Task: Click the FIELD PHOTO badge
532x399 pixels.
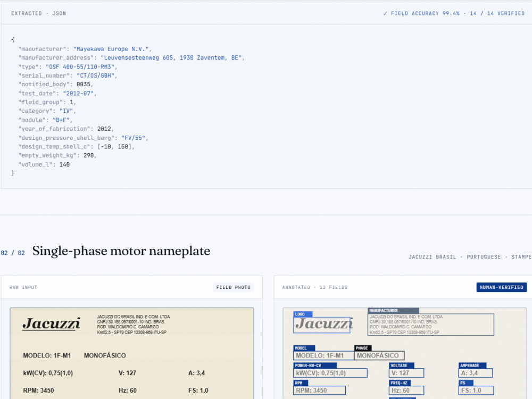Action: [x=234, y=287]
